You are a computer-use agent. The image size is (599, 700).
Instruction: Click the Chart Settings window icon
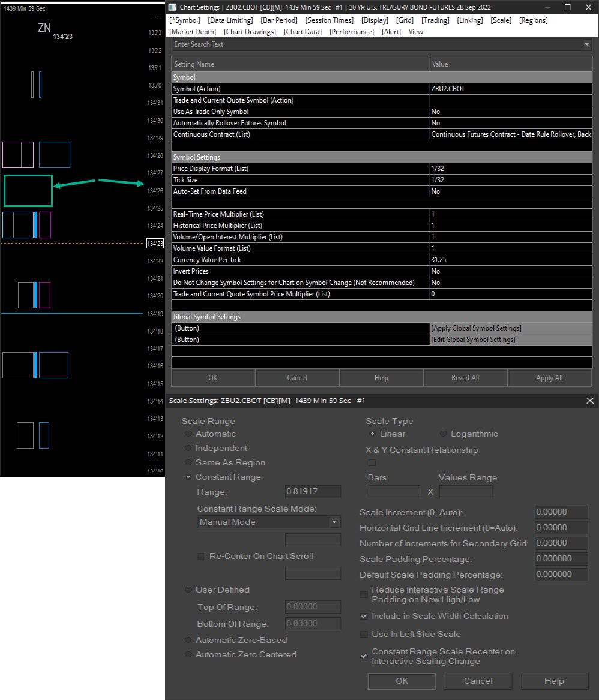point(172,7)
